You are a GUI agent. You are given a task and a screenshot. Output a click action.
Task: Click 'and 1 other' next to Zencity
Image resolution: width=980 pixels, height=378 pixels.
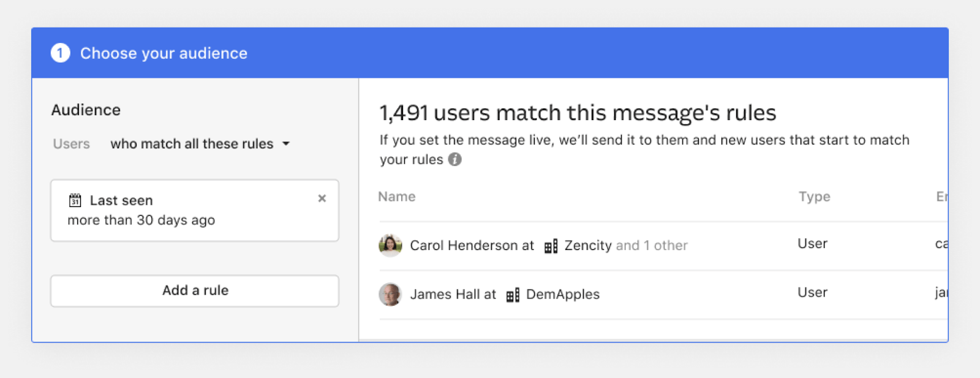pyautogui.click(x=652, y=246)
